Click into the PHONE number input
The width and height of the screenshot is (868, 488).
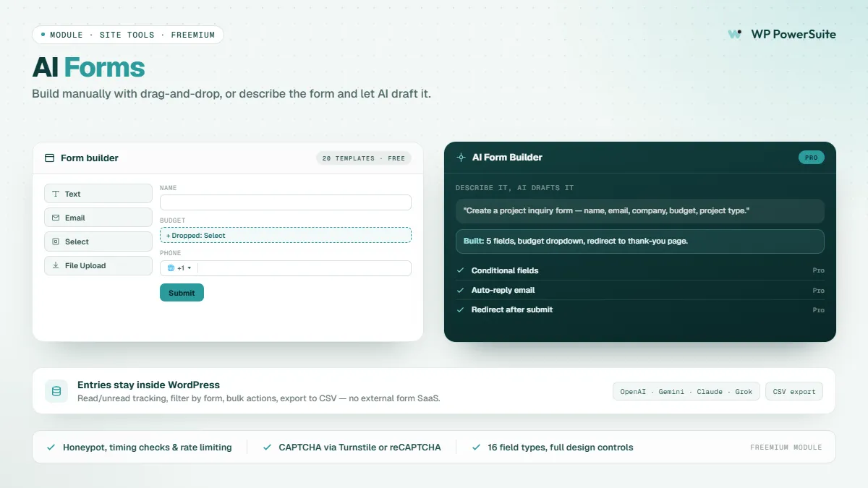point(304,268)
